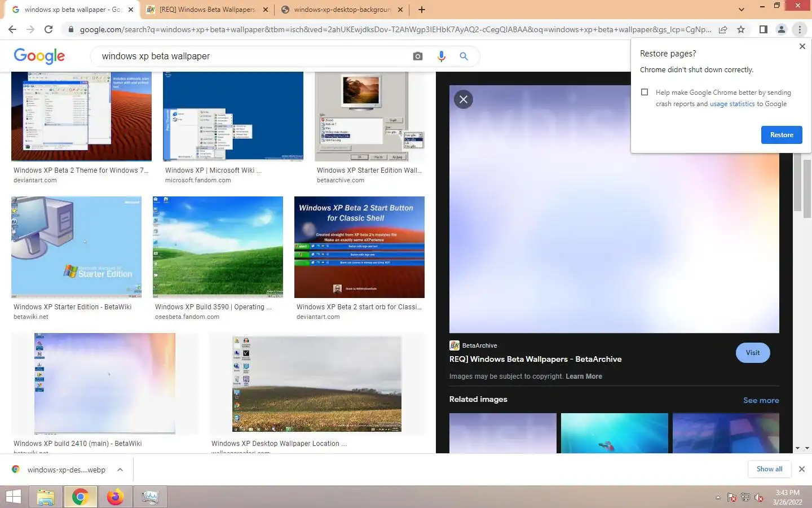Screen dimensions: 812x508
Task: Open new tab with plus button
Action: tap(421, 10)
